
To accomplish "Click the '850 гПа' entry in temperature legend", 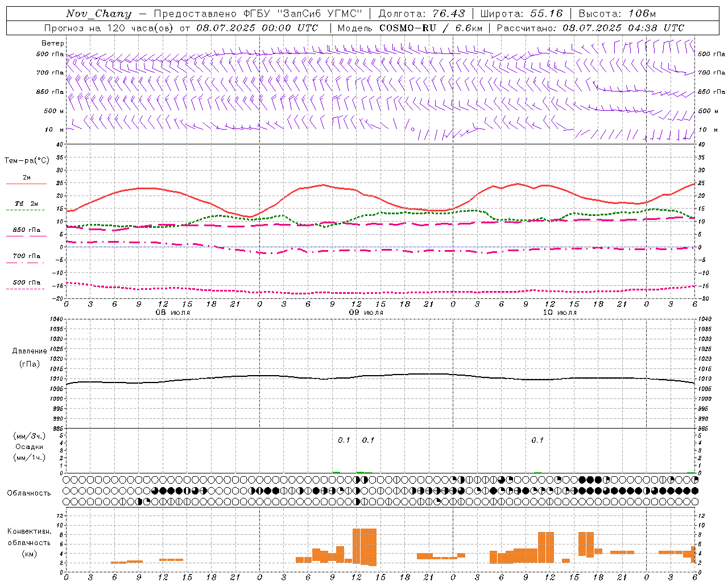I will pyautogui.click(x=26, y=230).
